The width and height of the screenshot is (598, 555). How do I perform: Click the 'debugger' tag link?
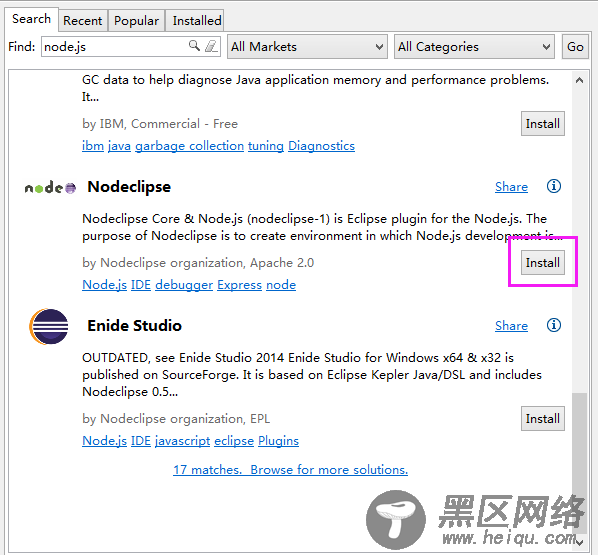click(x=184, y=285)
